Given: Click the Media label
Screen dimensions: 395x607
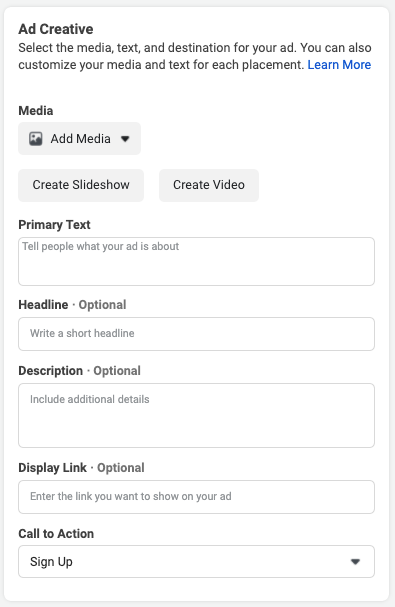Looking at the screenshot, I should coord(36,111).
